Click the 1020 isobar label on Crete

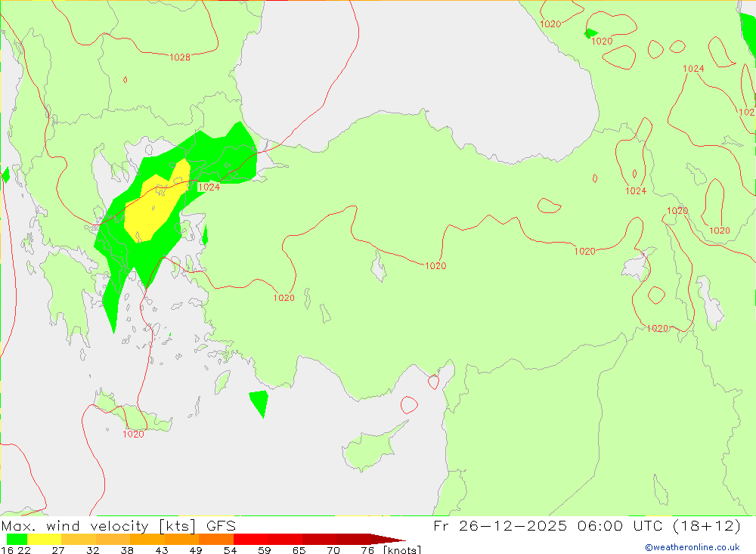[133, 434]
